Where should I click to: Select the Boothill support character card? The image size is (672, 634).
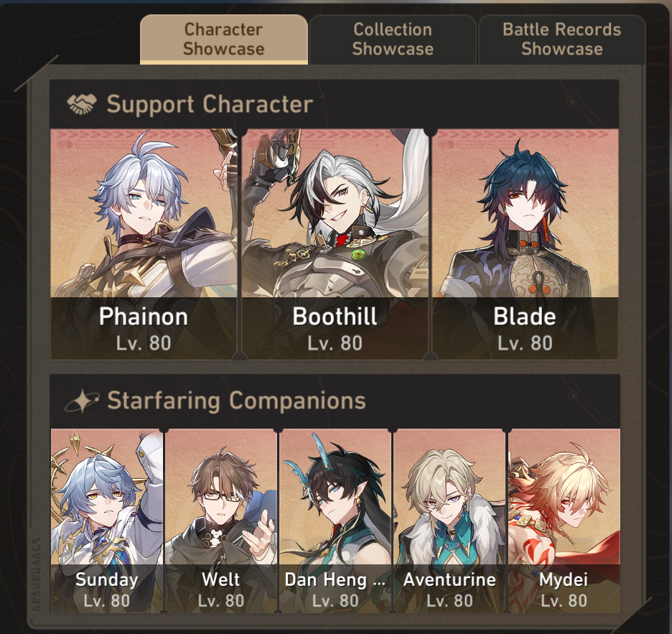click(335, 244)
